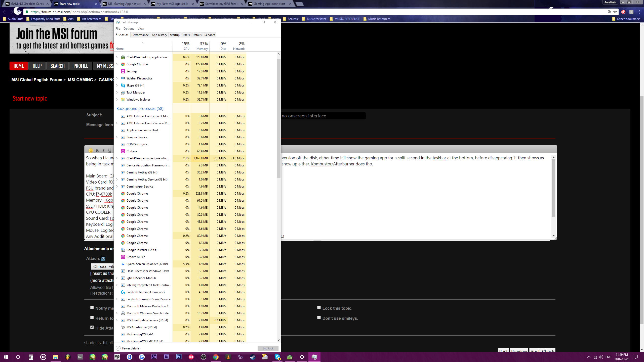
Task: Uncheck the Hide Attachments checkbox
Action: tap(92, 327)
